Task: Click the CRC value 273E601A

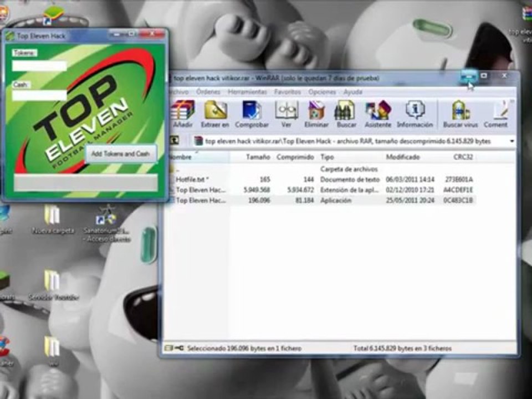Action: [458, 180]
